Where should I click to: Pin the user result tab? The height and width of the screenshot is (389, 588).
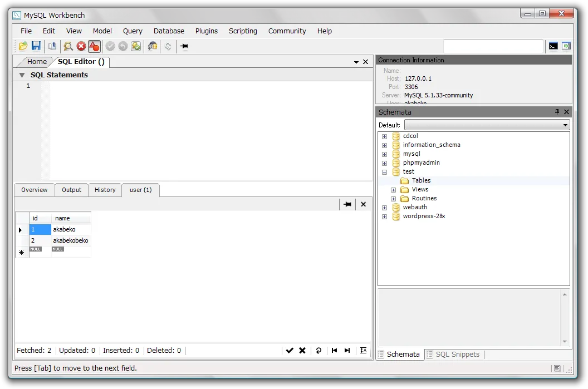point(347,204)
